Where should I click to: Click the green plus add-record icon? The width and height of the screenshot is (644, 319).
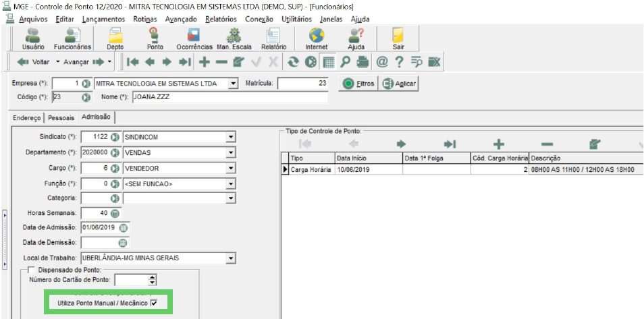point(204,62)
